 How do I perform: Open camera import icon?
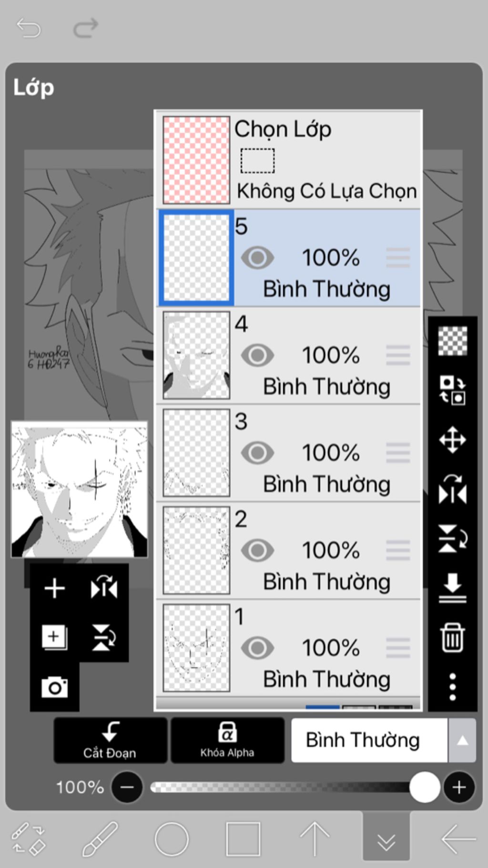(54, 687)
